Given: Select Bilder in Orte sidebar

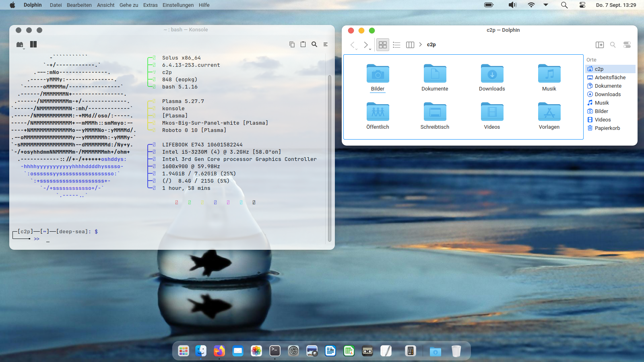Looking at the screenshot, I should click(610, 111).
